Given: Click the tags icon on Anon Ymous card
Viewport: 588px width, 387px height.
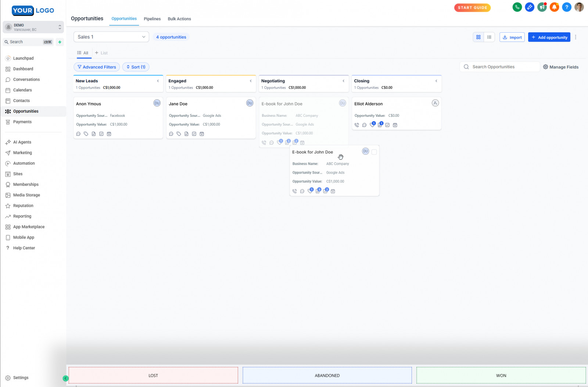Looking at the screenshot, I should 86,134.
